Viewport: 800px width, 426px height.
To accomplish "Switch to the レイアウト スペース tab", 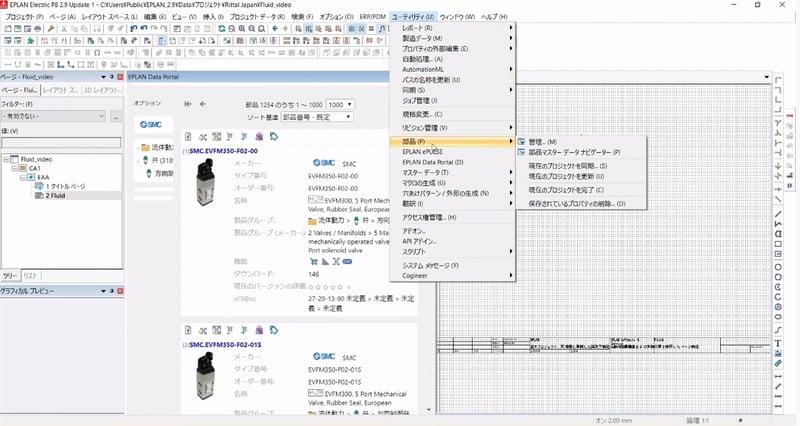I will click(60, 90).
